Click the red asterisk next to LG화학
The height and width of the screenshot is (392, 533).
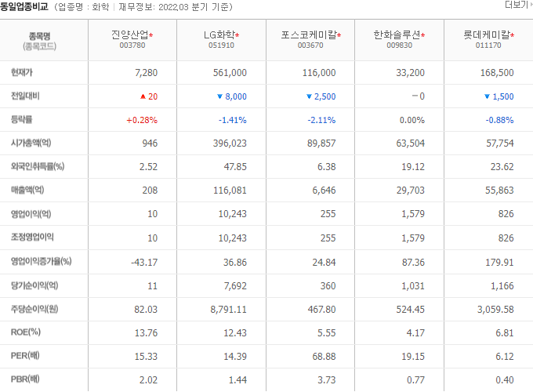click(237, 35)
